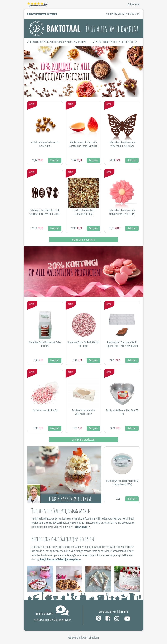Image resolution: width=167 pixels, height=644 pixels.
Task: Click the Online lezen link
Action: tap(134, 4)
